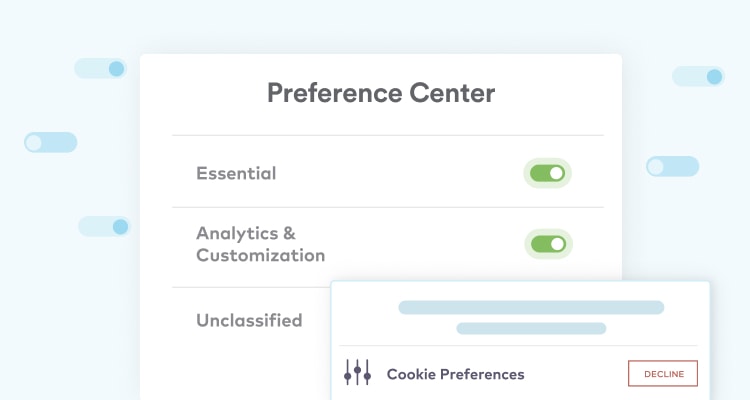Enable the off blue switch right of Essential toggle
The height and width of the screenshot is (400, 750).
coord(673,167)
